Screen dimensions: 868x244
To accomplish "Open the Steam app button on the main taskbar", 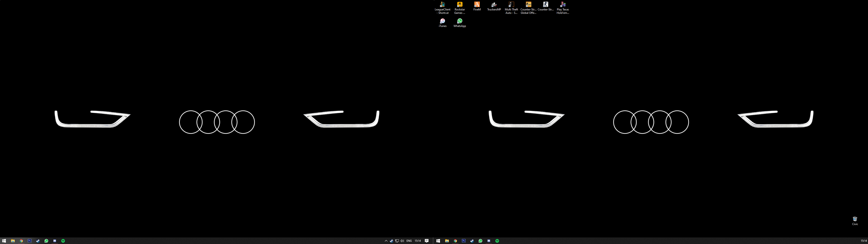I will [38, 241].
